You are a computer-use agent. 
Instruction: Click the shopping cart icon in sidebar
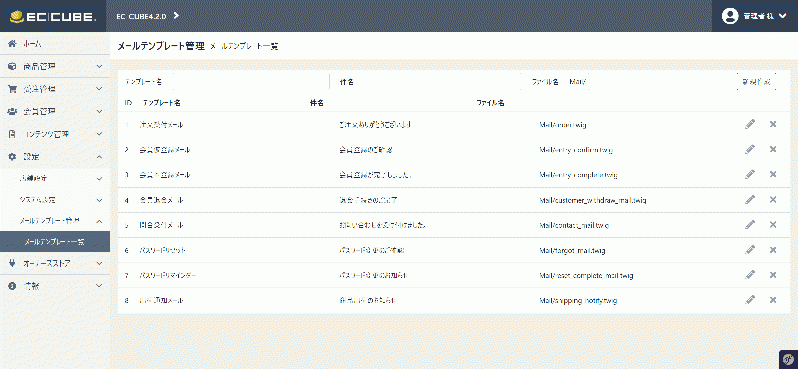tap(12, 89)
